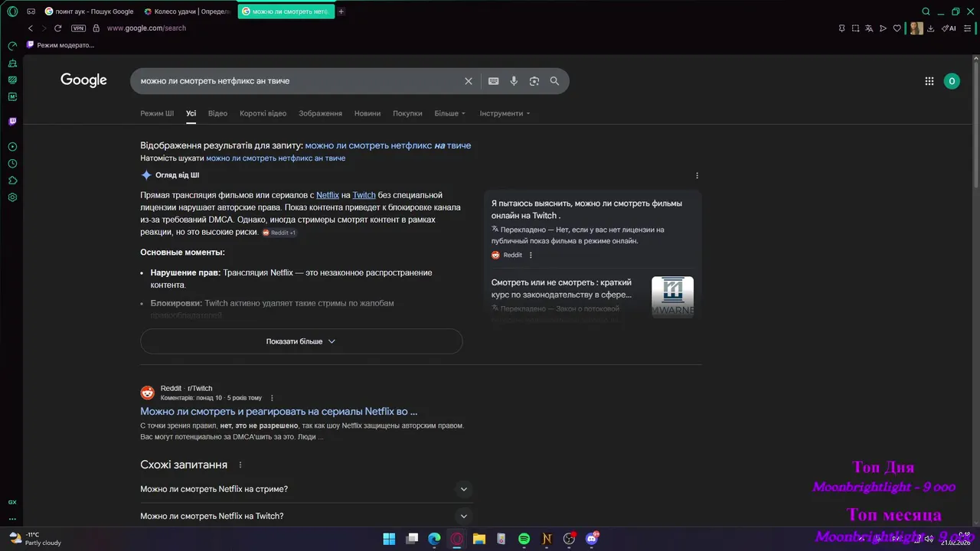Start voice search with the microphone

(x=514, y=81)
